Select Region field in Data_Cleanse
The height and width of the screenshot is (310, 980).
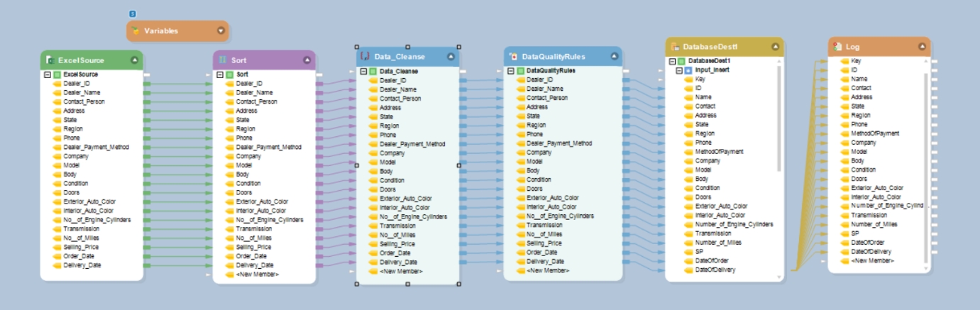389,126
